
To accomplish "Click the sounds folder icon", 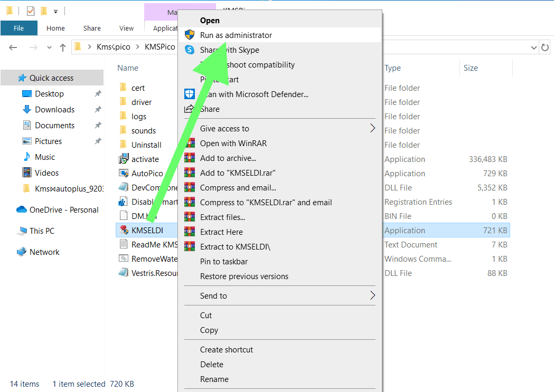I will pos(123,130).
